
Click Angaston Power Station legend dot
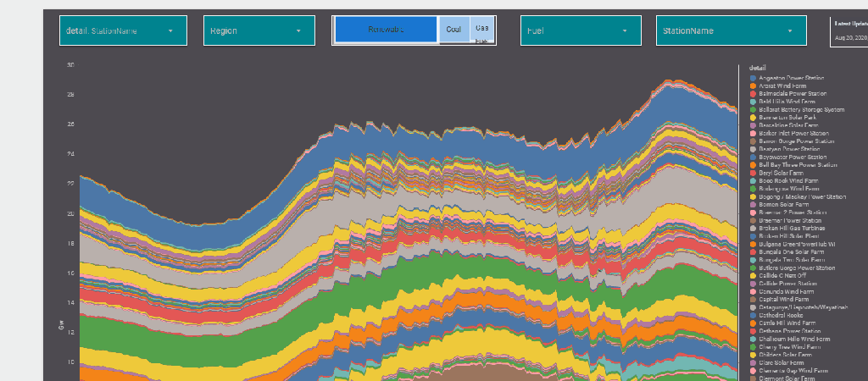click(x=753, y=78)
